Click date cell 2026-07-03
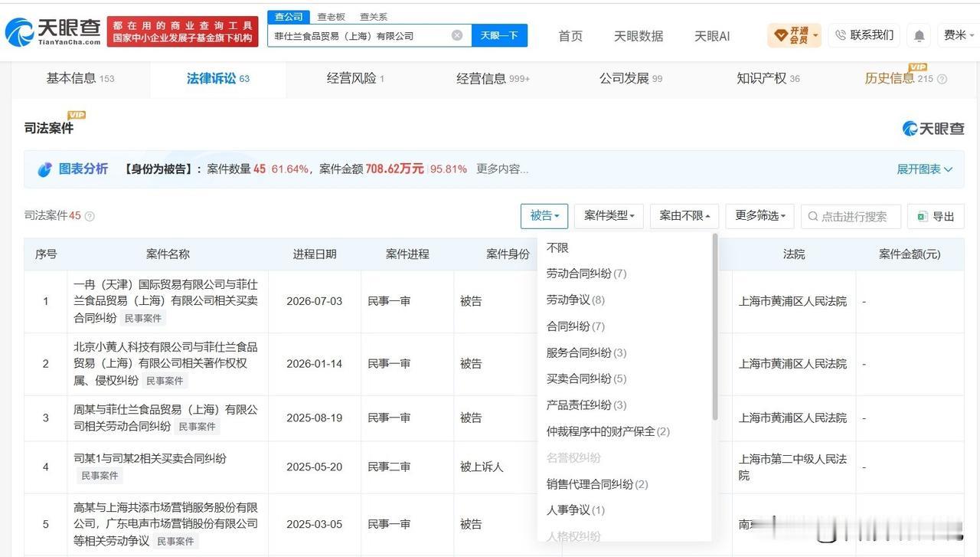The image size is (980, 557). [x=315, y=301]
